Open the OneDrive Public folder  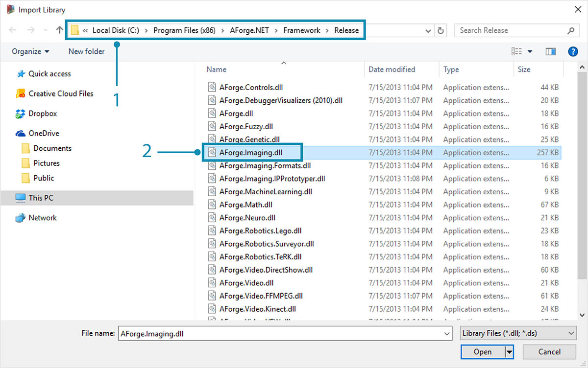tap(44, 178)
